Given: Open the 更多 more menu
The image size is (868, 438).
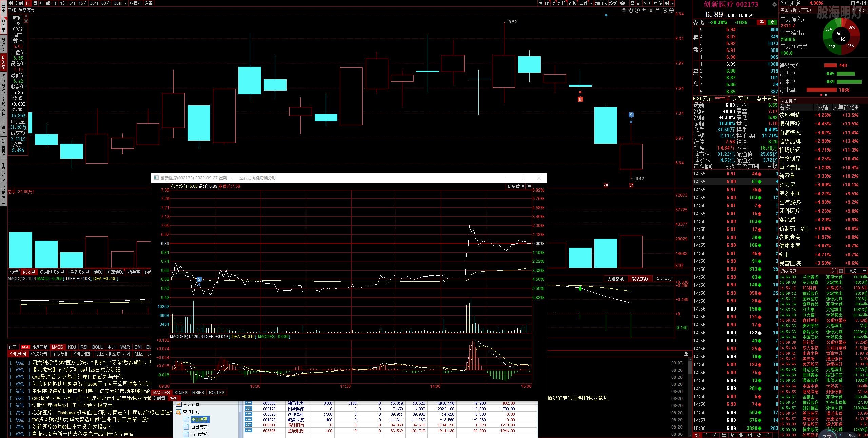Looking at the screenshot, I should (658, 3).
